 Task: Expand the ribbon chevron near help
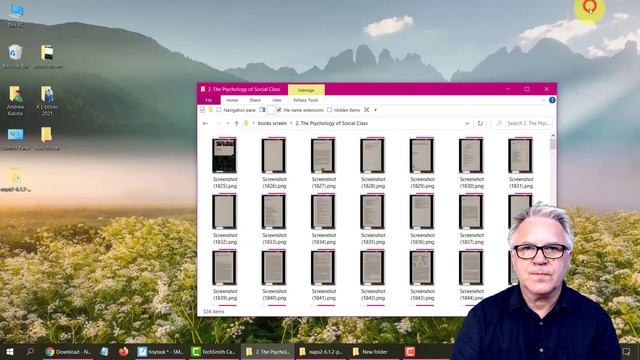(543, 100)
